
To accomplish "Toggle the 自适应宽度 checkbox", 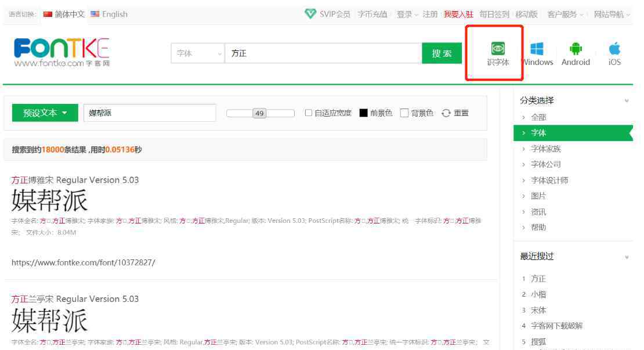I will 309,113.
